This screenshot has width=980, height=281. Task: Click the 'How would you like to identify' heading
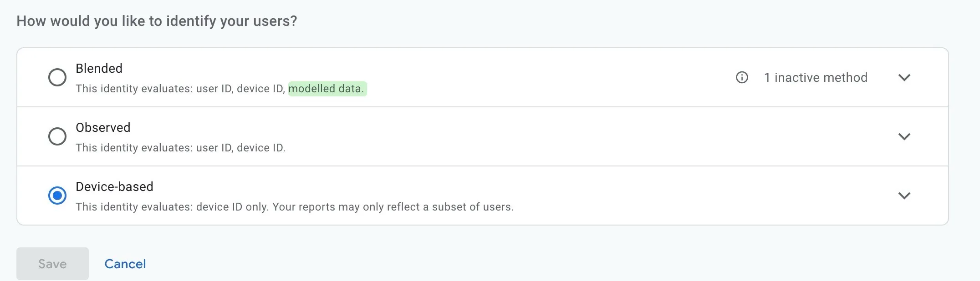(157, 20)
